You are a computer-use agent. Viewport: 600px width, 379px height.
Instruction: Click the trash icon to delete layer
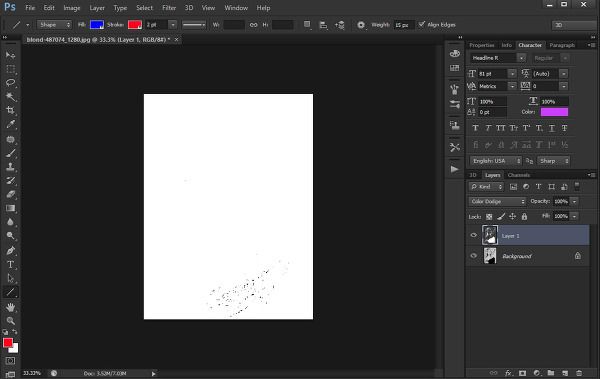(579, 373)
